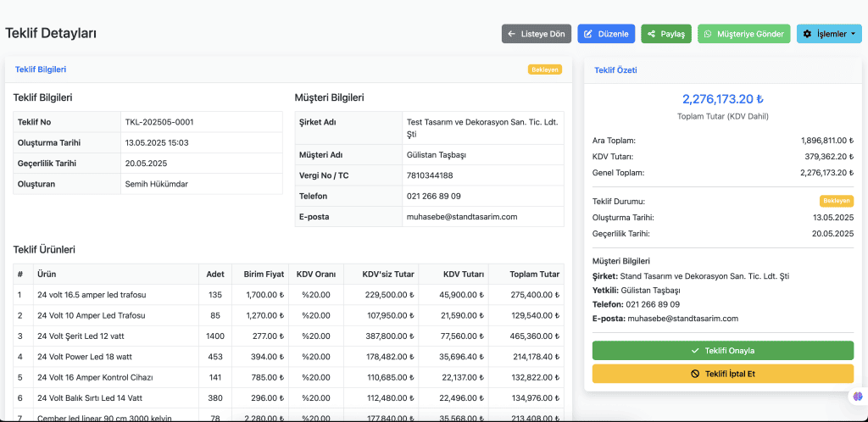The height and width of the screenshot is (422, 868).
Task: Cancel offer with Teklifi İptal Et
Action: point(723,374)
